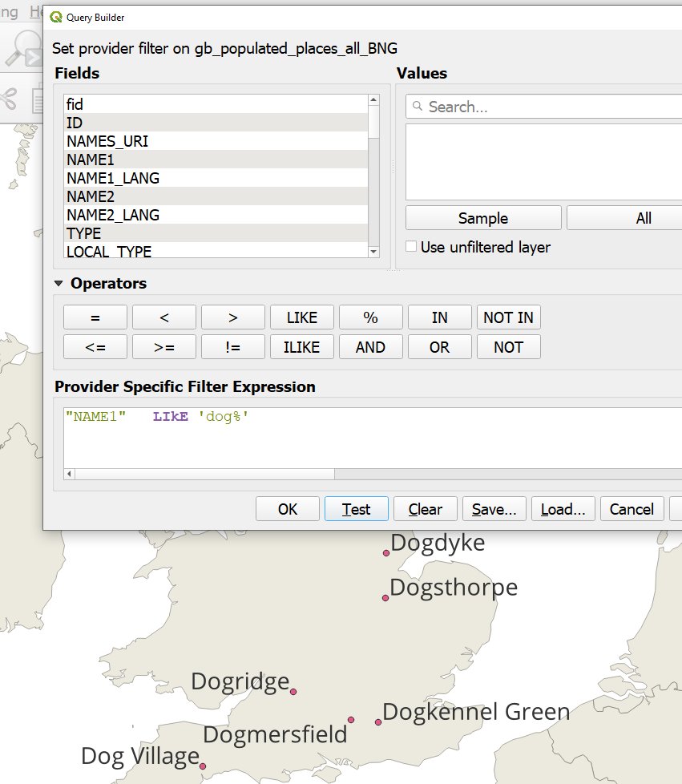Click Save to store the current query
Screen dimensions: 682x784
tap(494, 508)
